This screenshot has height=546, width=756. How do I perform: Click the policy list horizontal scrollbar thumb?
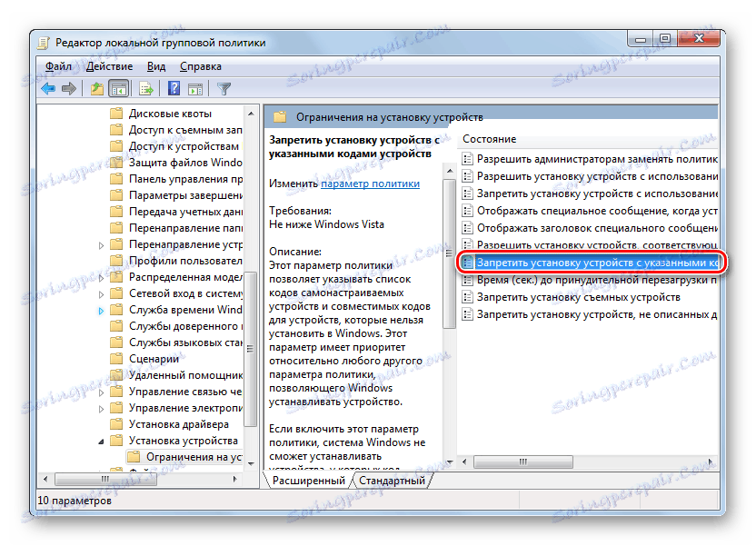[523, 462]
